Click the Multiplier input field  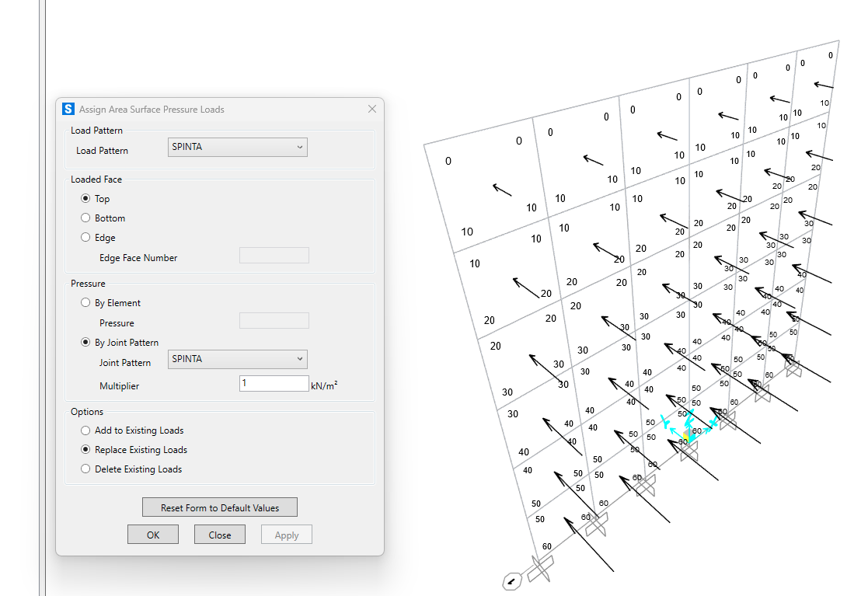[x=274, y=384]
